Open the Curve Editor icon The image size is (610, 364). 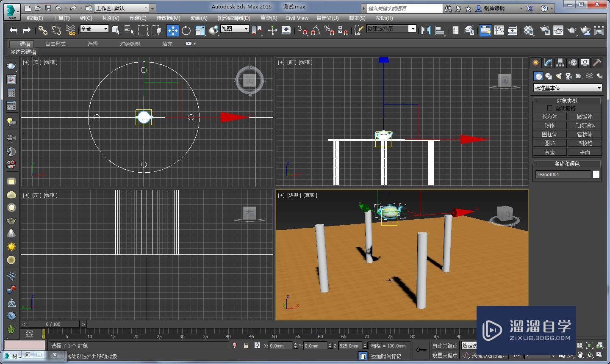pyautogui.click(x=499, y=30)
